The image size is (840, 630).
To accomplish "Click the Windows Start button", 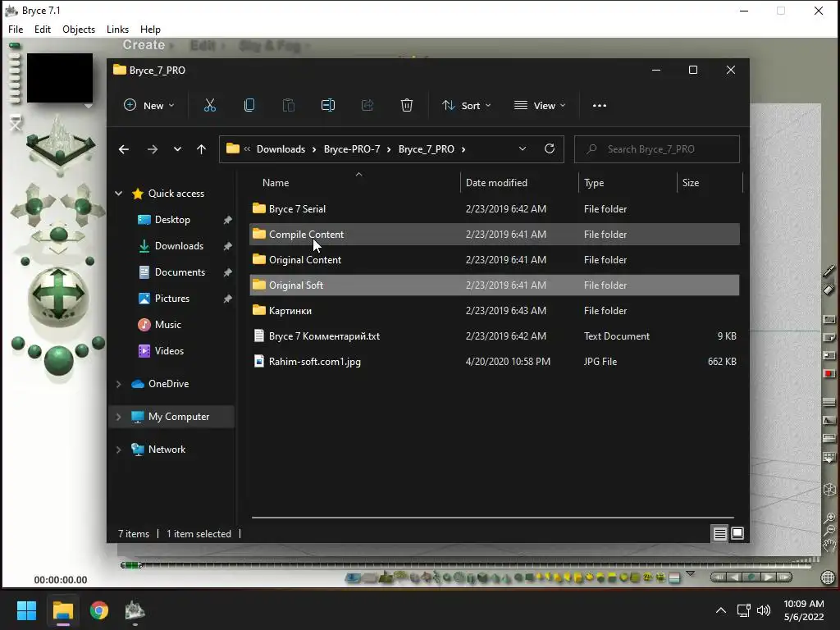I will (26, 610).
